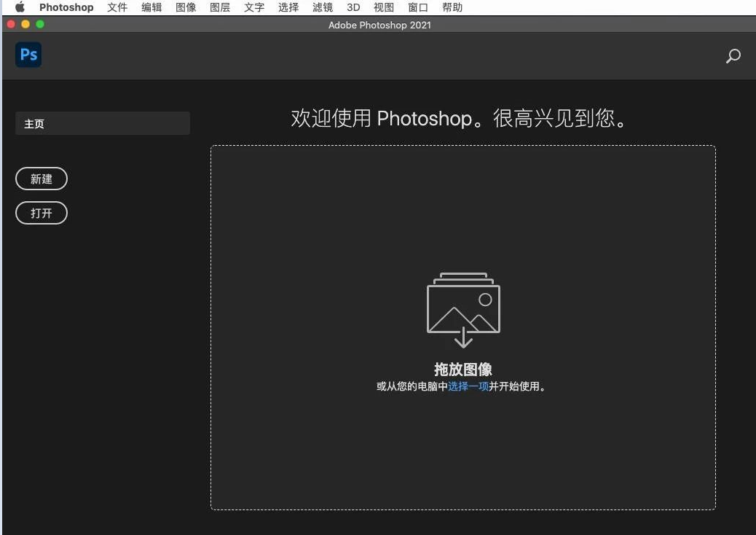Close the window with red button
The width and height of the screenshot is (756, 535).
(11, 24)
